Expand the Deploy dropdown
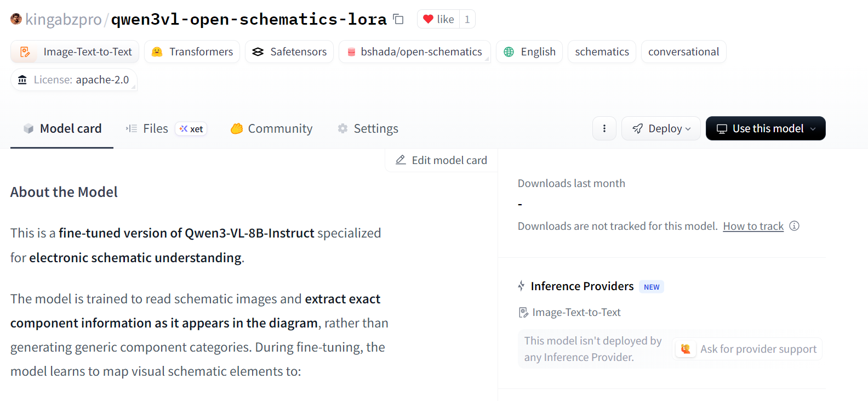Screen dimensions: 868x401 (x=661, y=128)
